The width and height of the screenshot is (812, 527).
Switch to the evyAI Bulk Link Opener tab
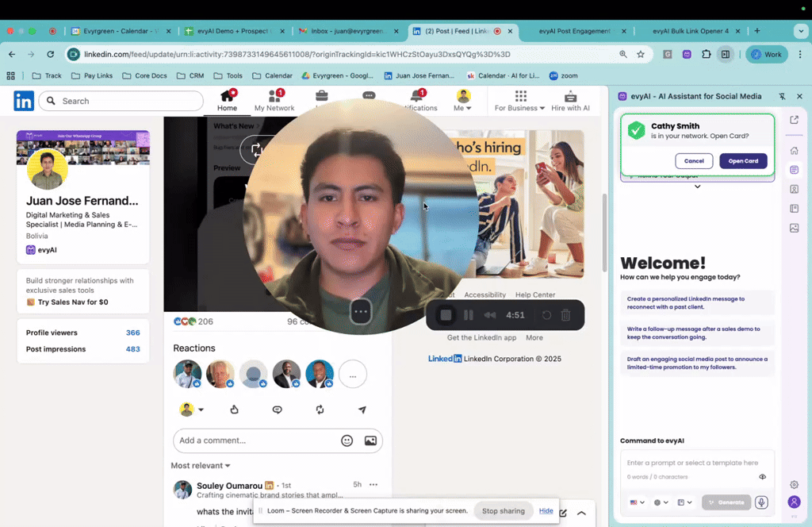[691, 32]
